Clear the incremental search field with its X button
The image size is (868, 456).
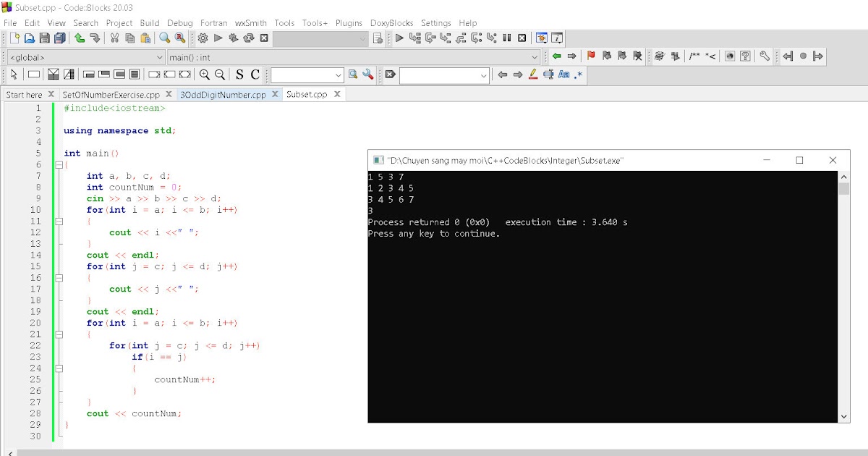click(x=388, y=74)
